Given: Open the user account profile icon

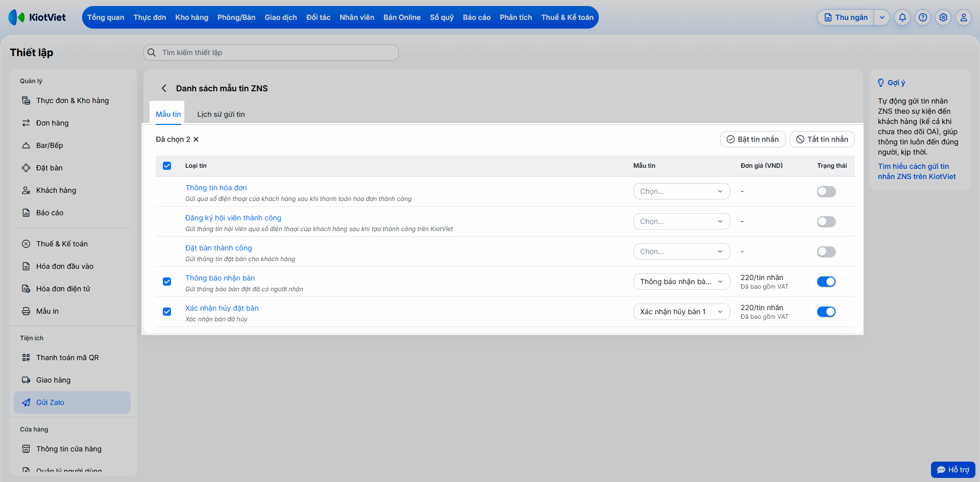Looking at the screenshot, I should point(964,17).
